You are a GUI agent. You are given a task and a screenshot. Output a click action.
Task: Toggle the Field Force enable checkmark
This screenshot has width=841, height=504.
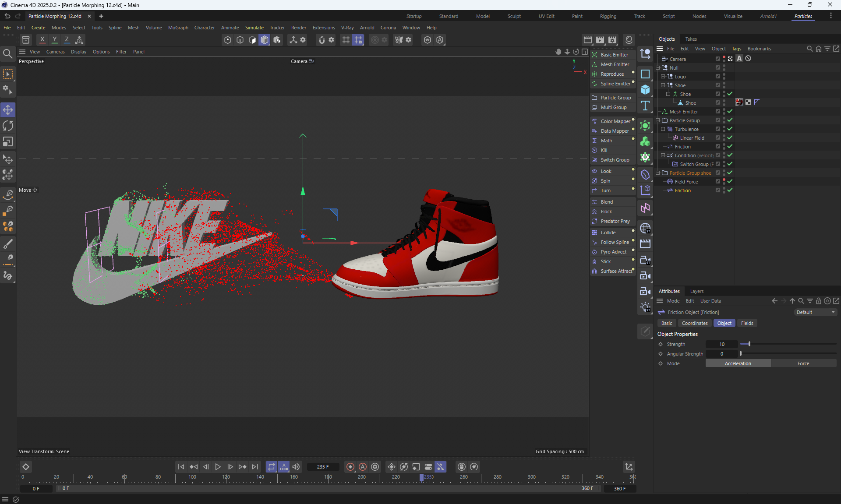pyautogui.click(x=730, y=182)
